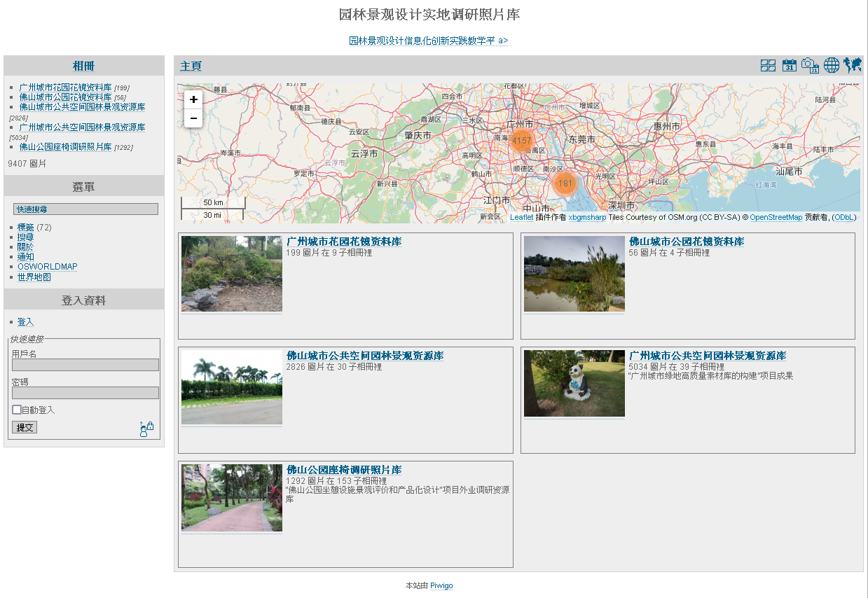868x598 pixels.
Task: Zoom in on the map with plus button
Action: (x=193, y=99)
